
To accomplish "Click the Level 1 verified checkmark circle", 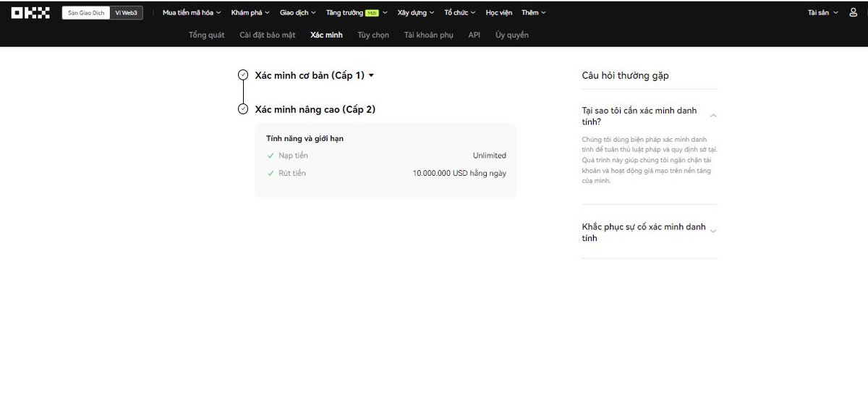I will coord(243,75).
